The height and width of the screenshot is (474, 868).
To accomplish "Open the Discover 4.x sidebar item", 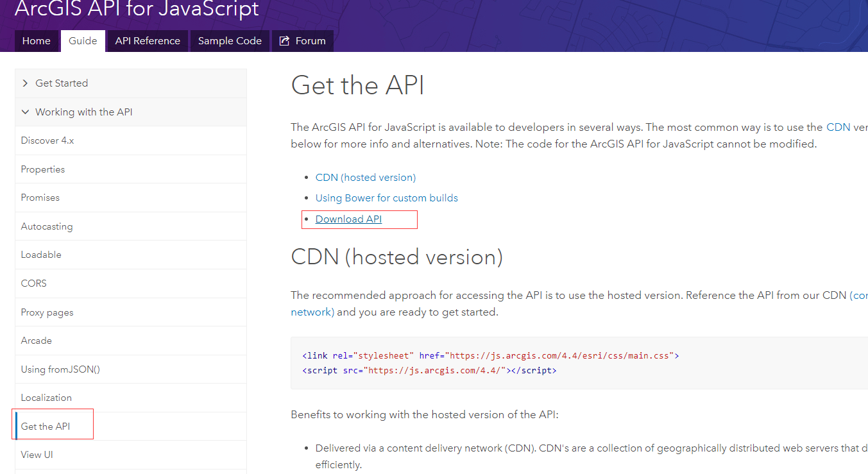I will coord(131,140).
